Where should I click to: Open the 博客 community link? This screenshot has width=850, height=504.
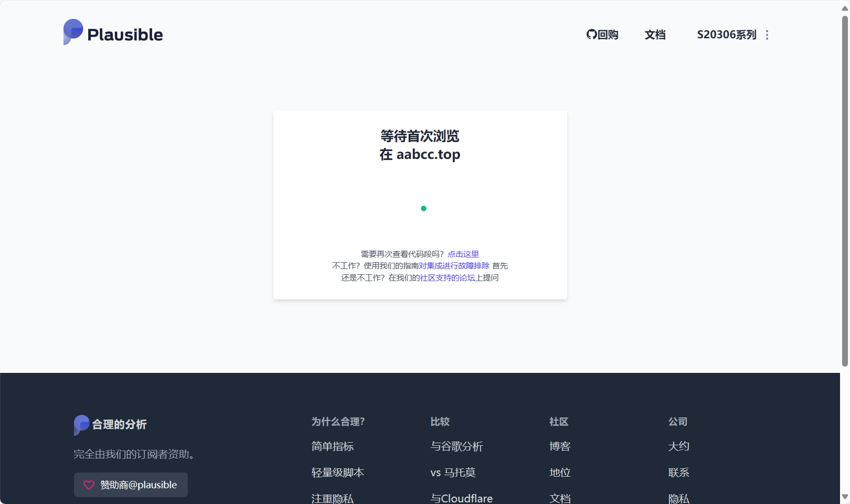(x=560, y=446)
